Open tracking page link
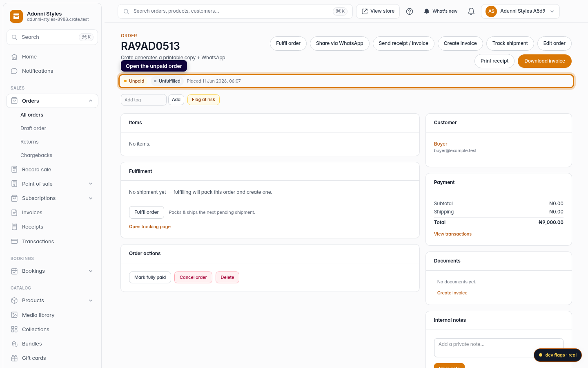This screenshot has width=588, height=368. [x=150, y=227]
